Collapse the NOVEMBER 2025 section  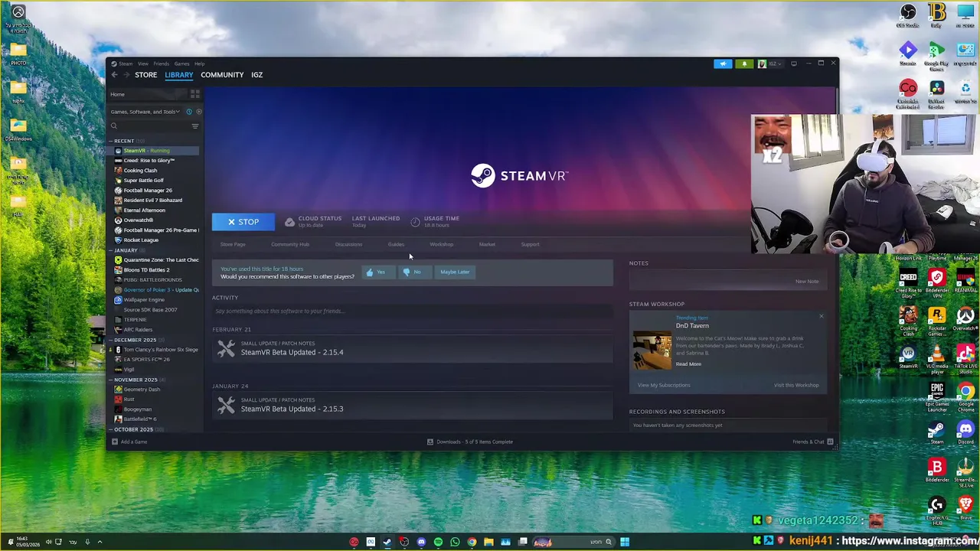pyautogui.click(x=110, y=380)
